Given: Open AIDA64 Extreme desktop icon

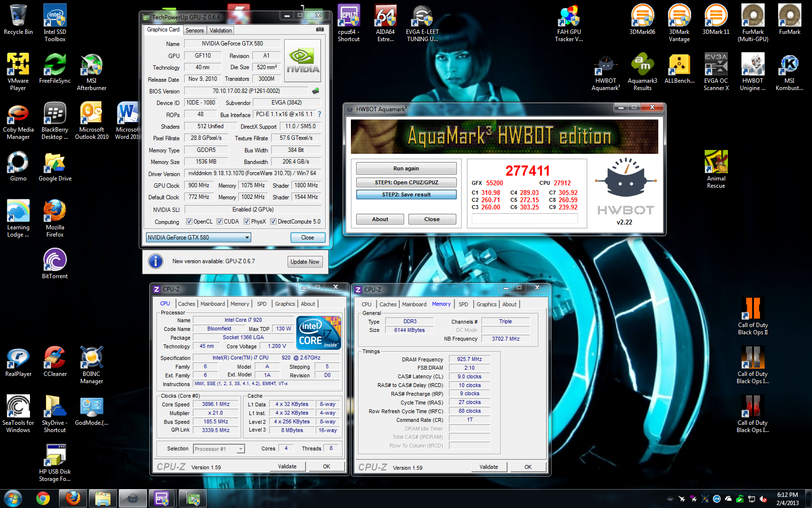Looking at the screenshot, I should click(x=385, y=22).
